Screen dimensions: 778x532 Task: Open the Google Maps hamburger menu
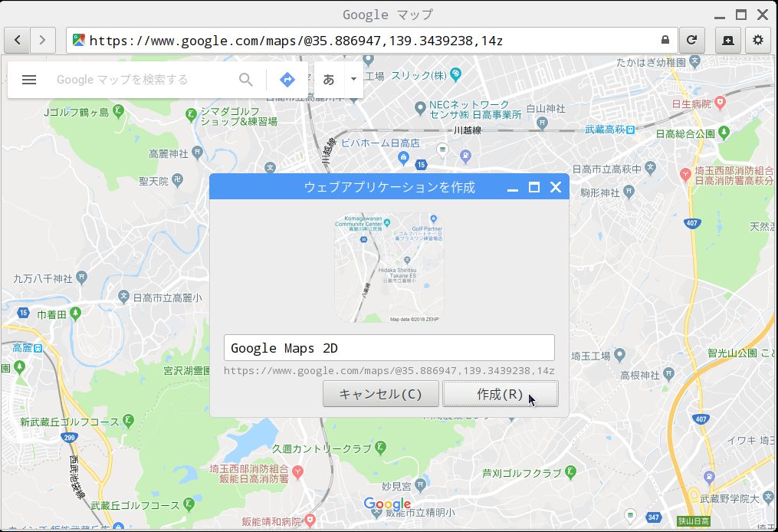[29, 80]
